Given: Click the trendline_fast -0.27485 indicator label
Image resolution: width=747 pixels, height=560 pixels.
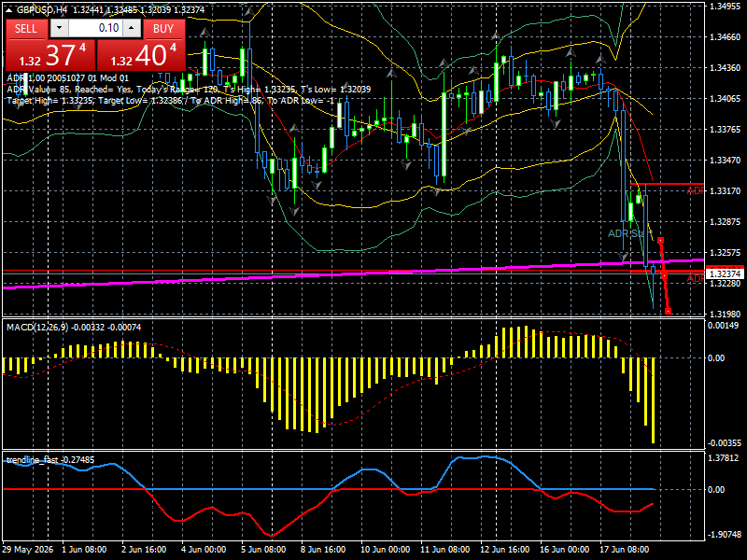Looking at the screenshot, I should point(50,460).
